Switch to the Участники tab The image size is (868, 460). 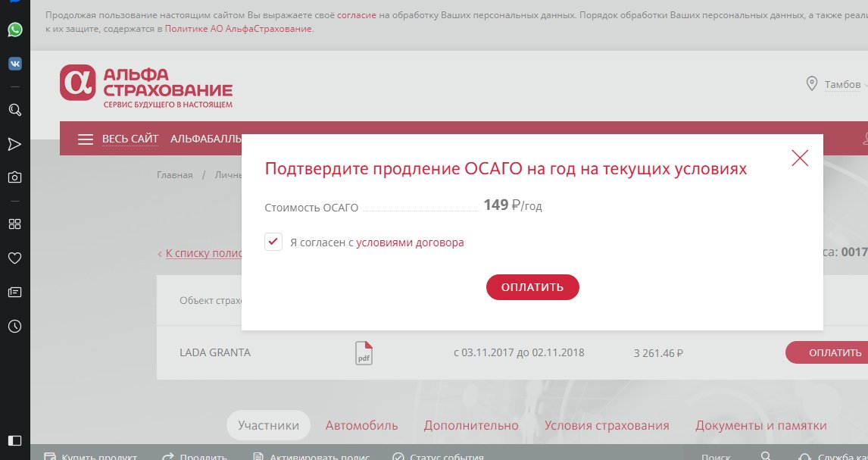pos(268,426)
